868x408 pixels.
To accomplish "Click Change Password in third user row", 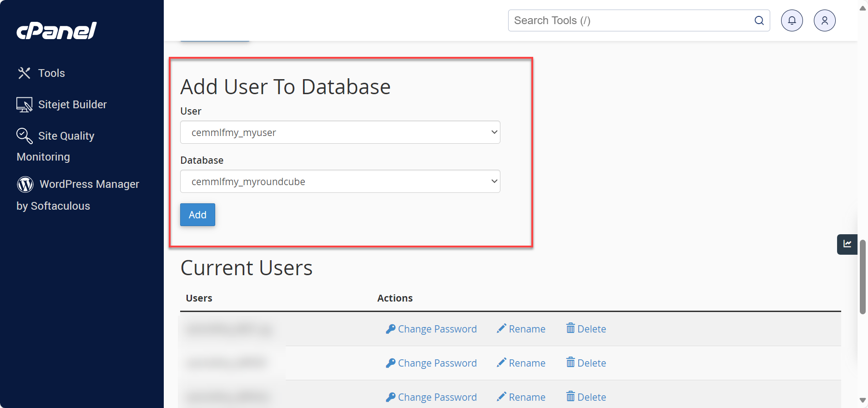I will pyautogui.click(x=431, y=397).
